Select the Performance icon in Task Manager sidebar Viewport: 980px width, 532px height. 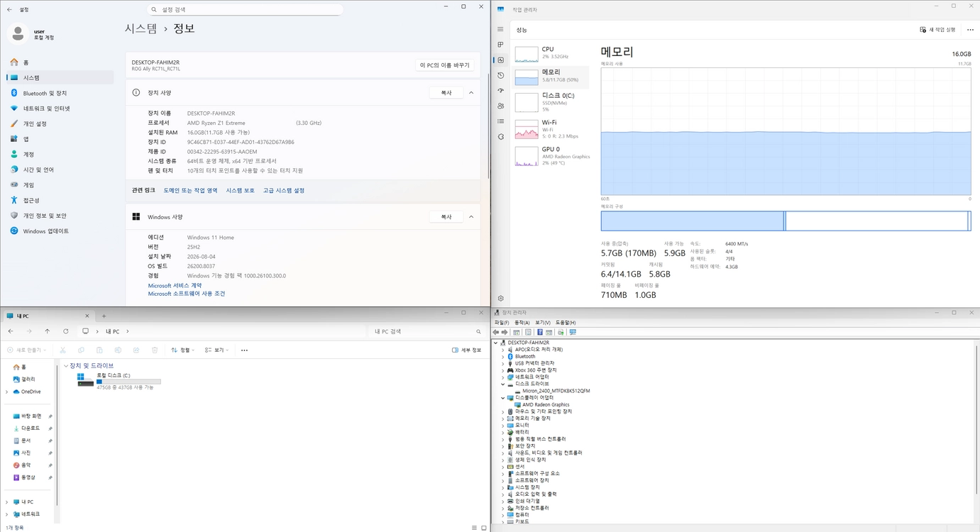(x=500, y=60)
